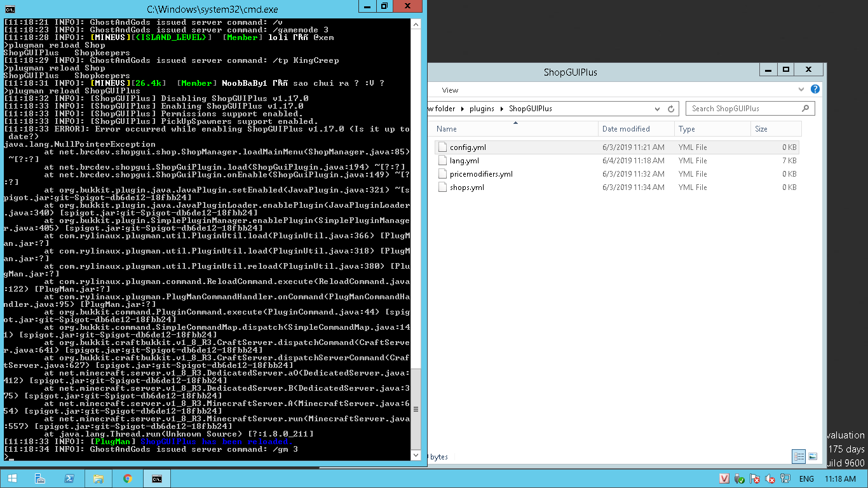Open Google Chrome from the taskbar
This screenshot has width=868, height=488.
pos(128,478)
